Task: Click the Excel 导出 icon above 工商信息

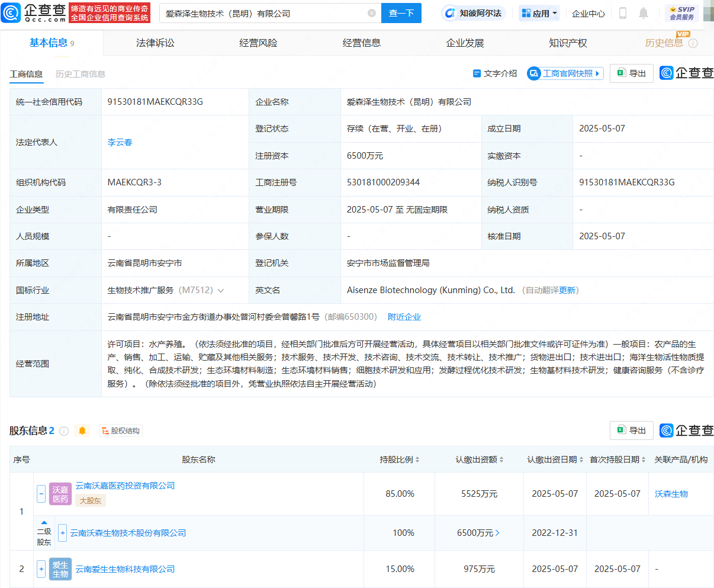Action: point(631,73)
